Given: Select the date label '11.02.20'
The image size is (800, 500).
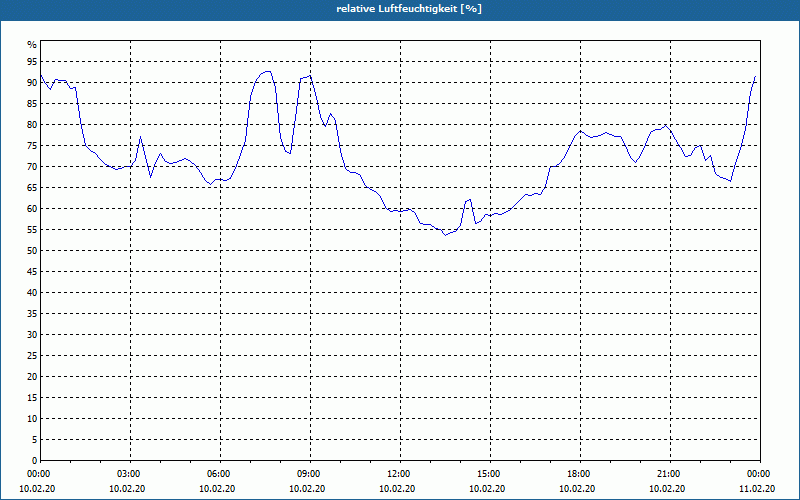Looking at the screenshot, I should [758, 489].
